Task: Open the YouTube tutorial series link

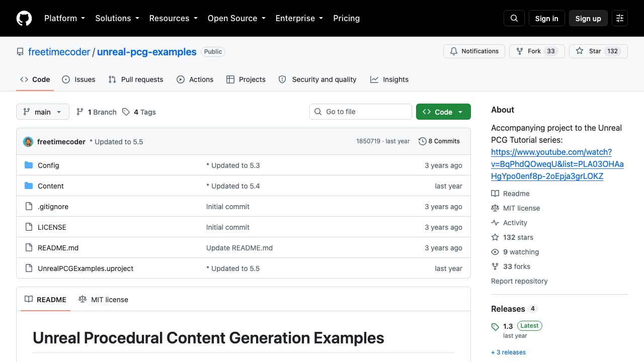Action: click(557, 164)
